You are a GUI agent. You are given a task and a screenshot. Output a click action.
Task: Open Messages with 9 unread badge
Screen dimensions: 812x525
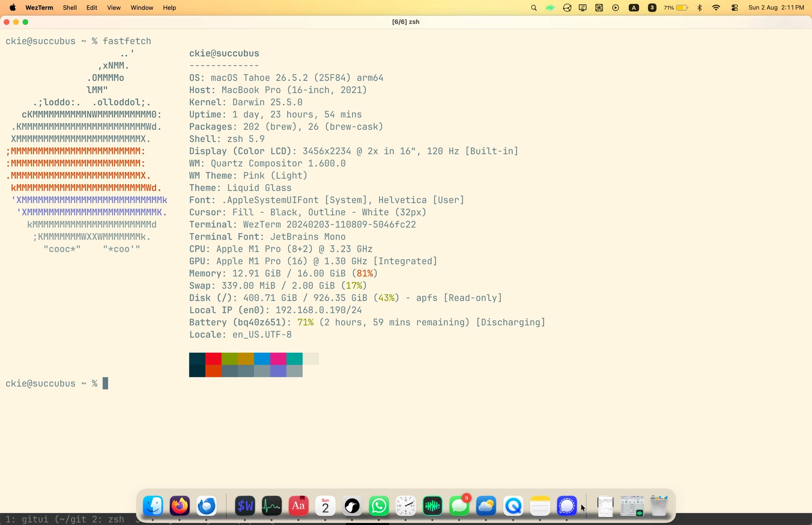460,506
